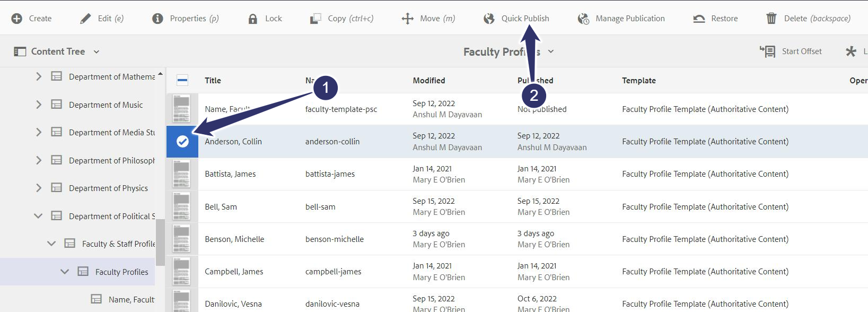Toggle the select-all checkbox in table header

point(182,81)
